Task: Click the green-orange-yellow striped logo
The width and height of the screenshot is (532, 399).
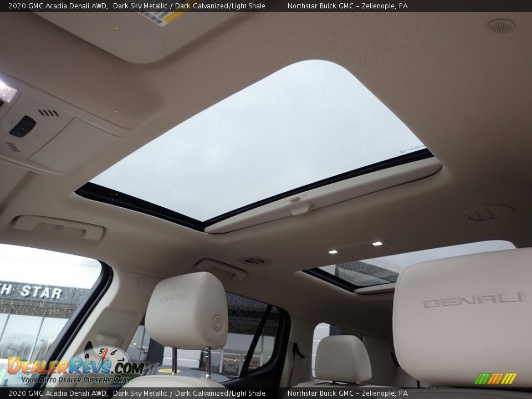Action: tap(495, 378)
